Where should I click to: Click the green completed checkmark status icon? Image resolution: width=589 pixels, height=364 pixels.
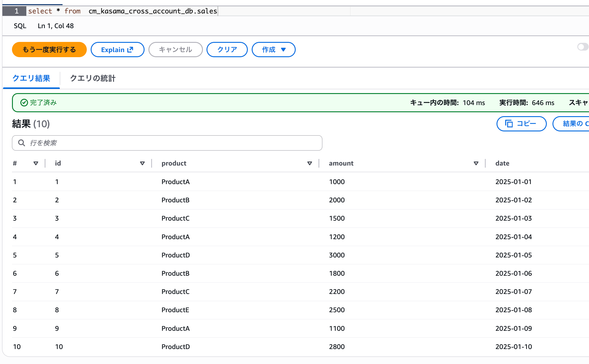24,103
